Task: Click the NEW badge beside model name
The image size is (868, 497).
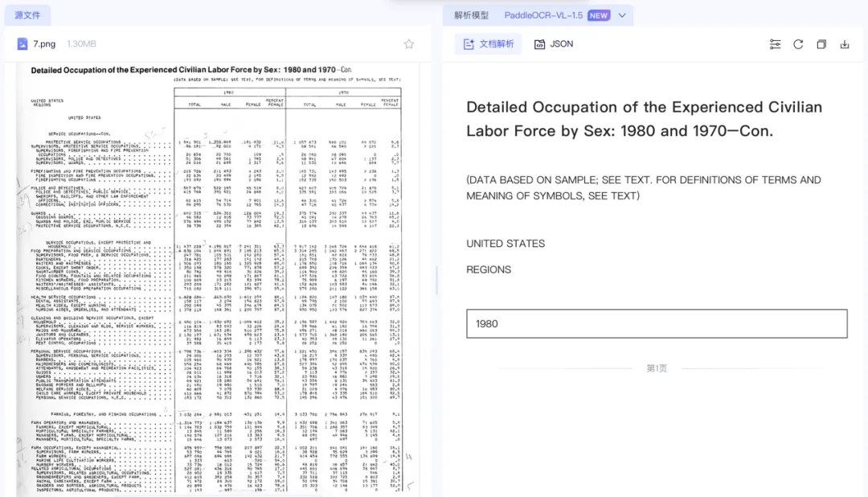Action: tap(599, 15)
